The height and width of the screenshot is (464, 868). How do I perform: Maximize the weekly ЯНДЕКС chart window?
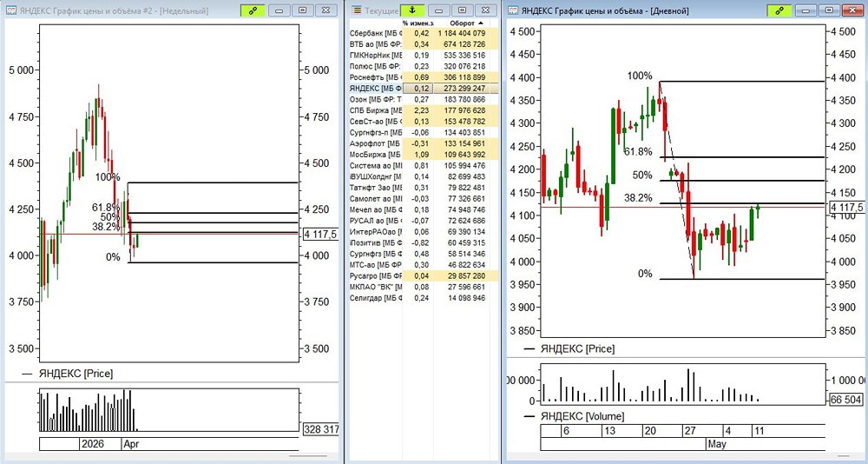coord(302,10)
